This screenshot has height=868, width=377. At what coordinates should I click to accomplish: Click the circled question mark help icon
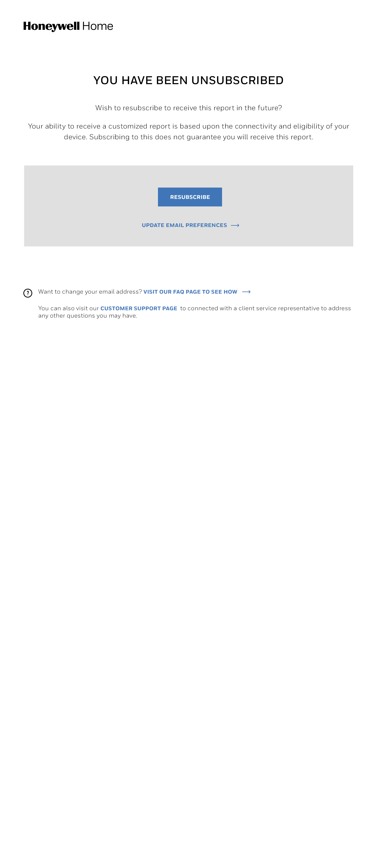[28, 293]
